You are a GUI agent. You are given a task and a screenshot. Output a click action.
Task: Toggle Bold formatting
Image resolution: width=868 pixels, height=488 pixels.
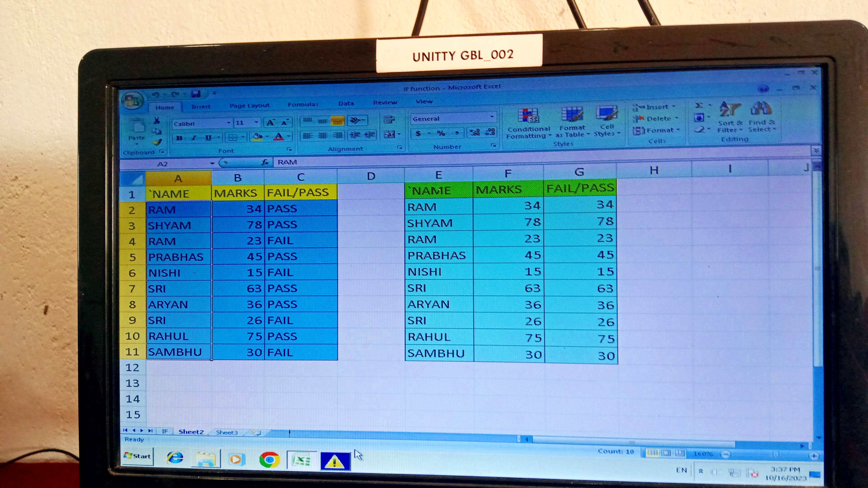click(179, 138)
